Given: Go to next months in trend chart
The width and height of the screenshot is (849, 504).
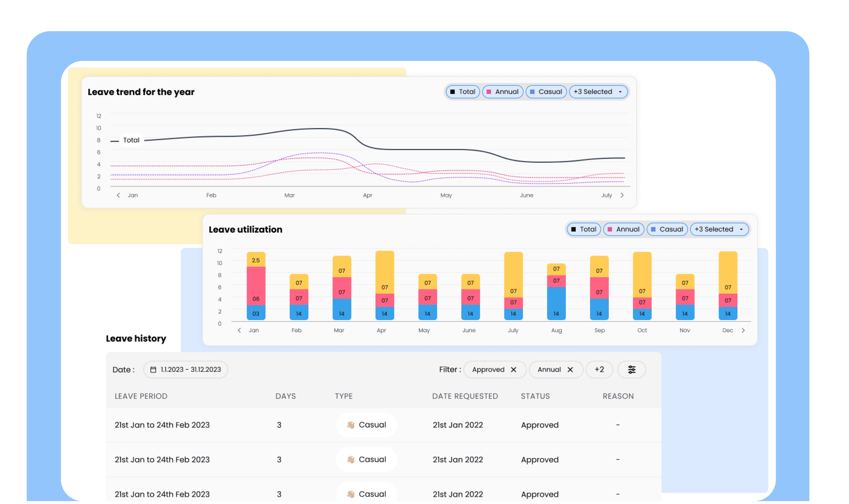Looking at the screenshot, I should [x=622, y=195].
